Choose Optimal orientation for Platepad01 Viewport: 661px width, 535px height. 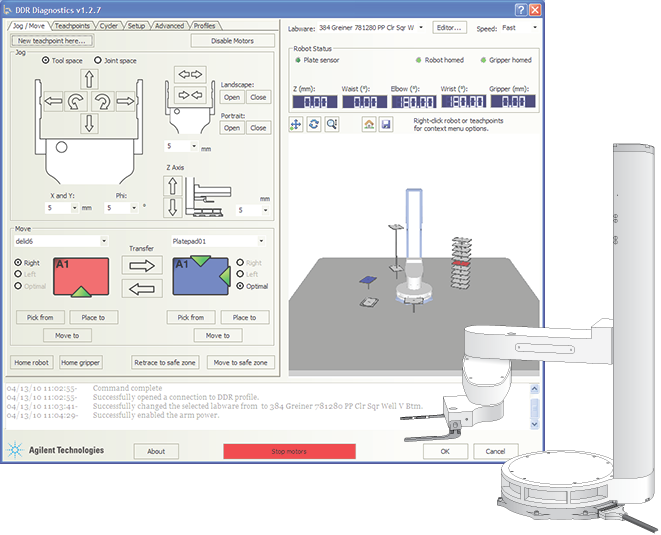tap(240, 286)
